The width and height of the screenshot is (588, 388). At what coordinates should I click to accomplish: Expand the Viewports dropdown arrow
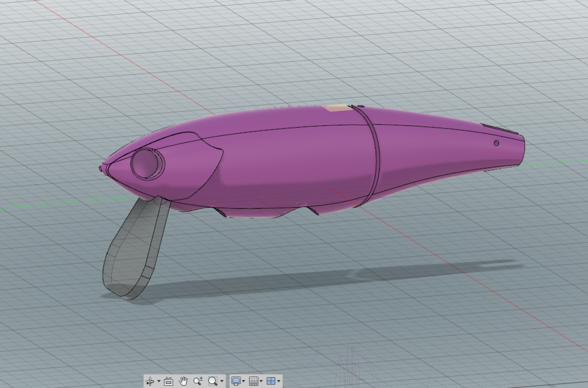pos(279,381)
